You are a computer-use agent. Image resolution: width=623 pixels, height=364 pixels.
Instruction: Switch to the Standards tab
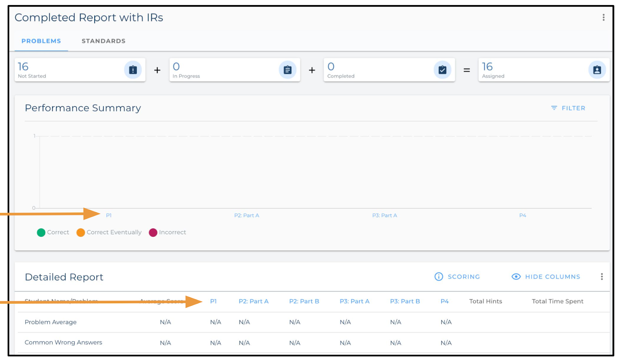(104, 41)
